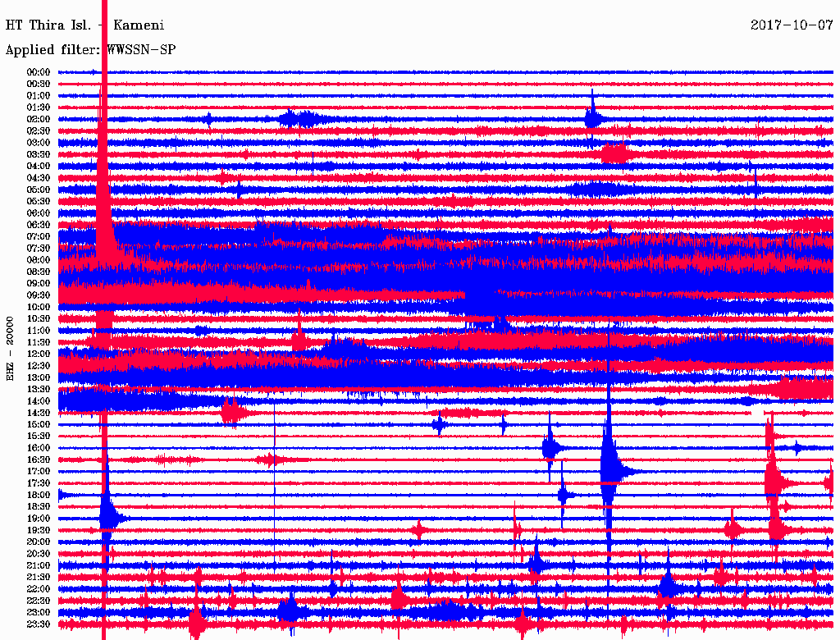
Task: Click the 10:00 time label
Action: 39,307
